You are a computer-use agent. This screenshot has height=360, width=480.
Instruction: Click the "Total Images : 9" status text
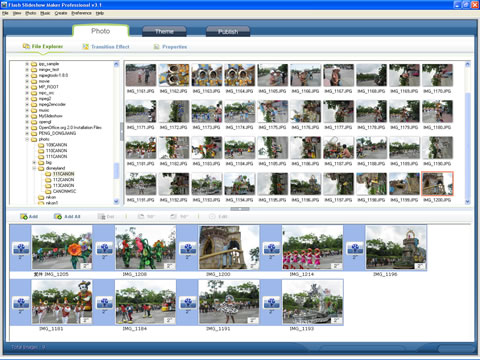pos(28,347)
